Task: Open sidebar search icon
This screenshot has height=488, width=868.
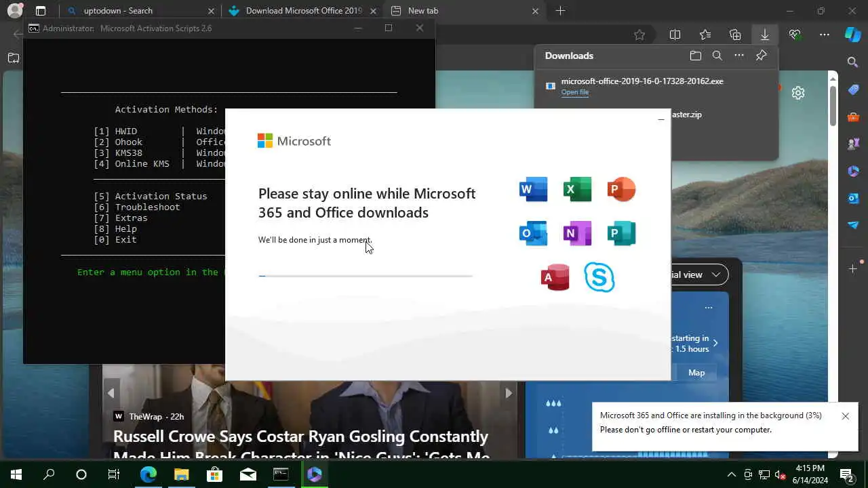Action: [x=853, y=62]
